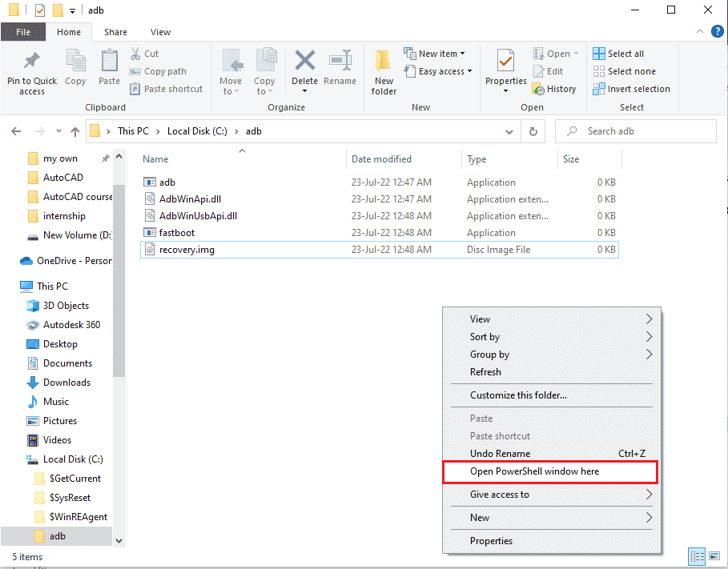Open the address bar history dropdown
Viewport: 728px width, 569px height.
(509, 132)
